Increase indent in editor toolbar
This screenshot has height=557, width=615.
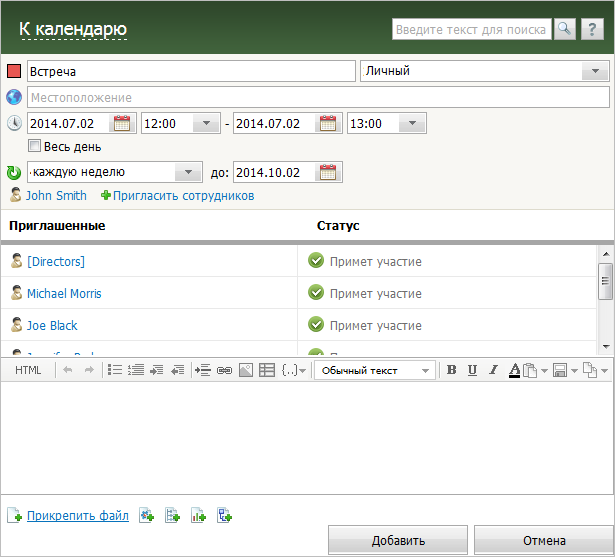pos(157,370)
